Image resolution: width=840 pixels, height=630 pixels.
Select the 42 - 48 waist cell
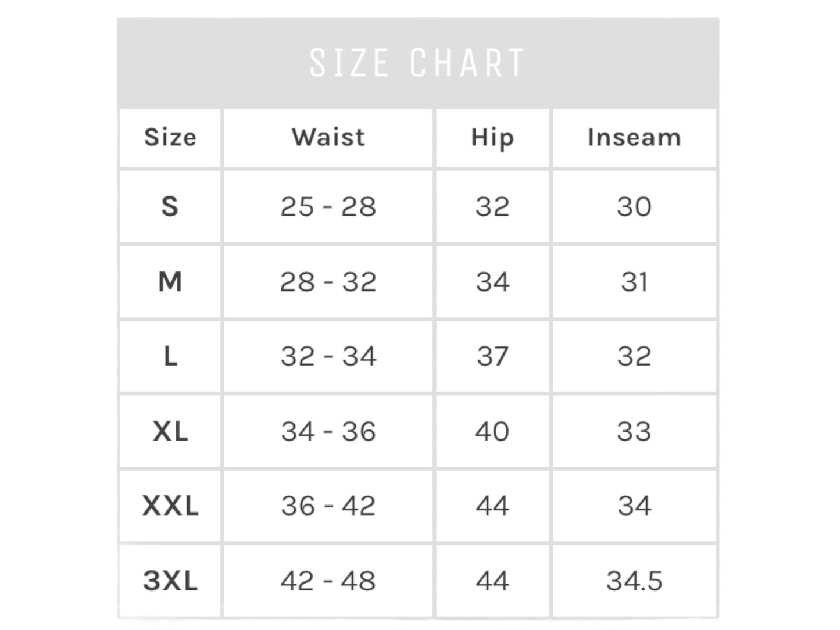328,581
